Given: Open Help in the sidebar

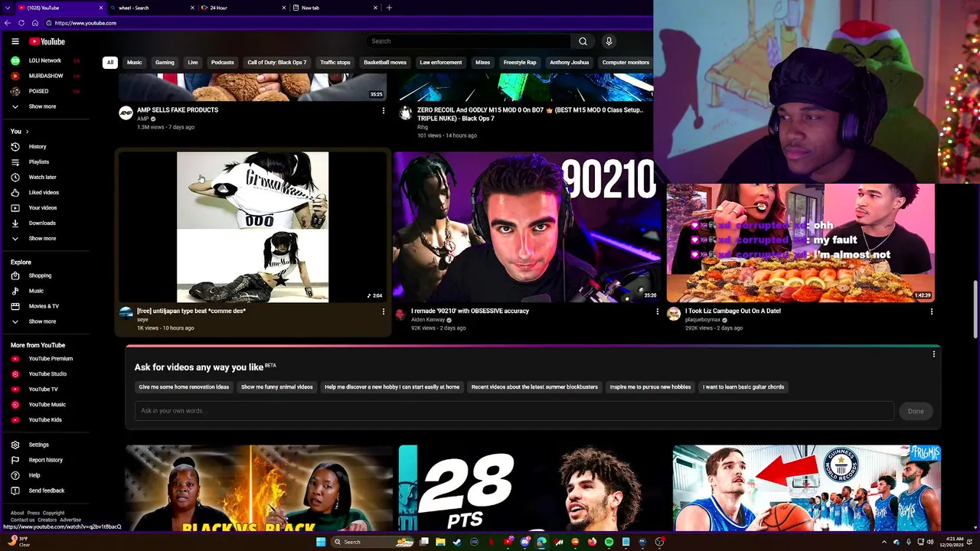Looking at the screenshot, I should (x=34, y=475).
